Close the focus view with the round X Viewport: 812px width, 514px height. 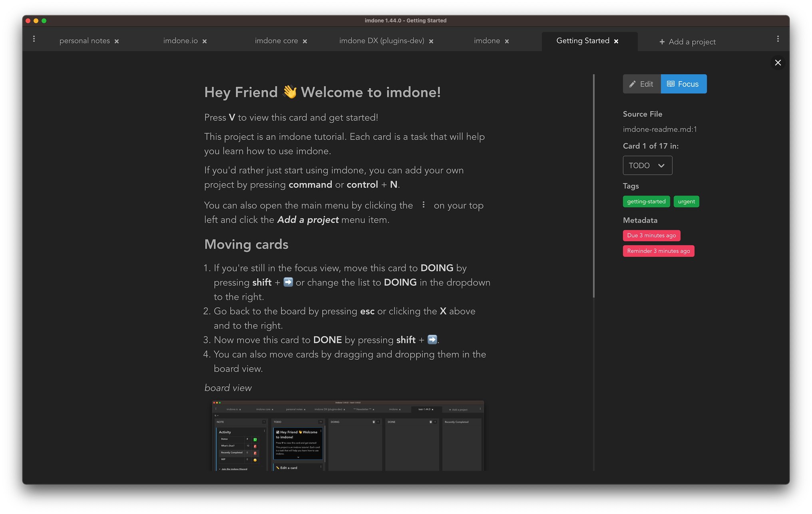(x=778, y=63)
